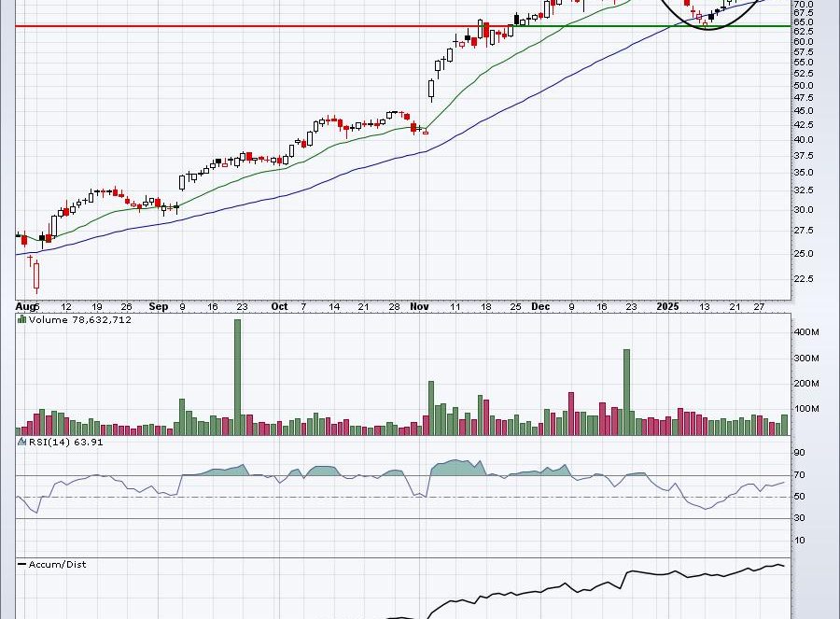
Task: Click the '60.0' price axis label
Action: pyautogui.click(x=804, y=42)
